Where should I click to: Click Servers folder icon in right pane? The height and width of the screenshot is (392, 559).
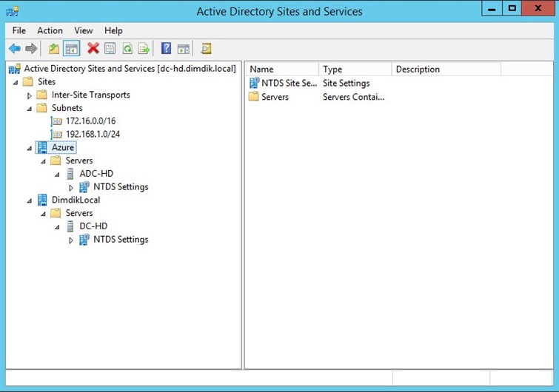(253, 96)
